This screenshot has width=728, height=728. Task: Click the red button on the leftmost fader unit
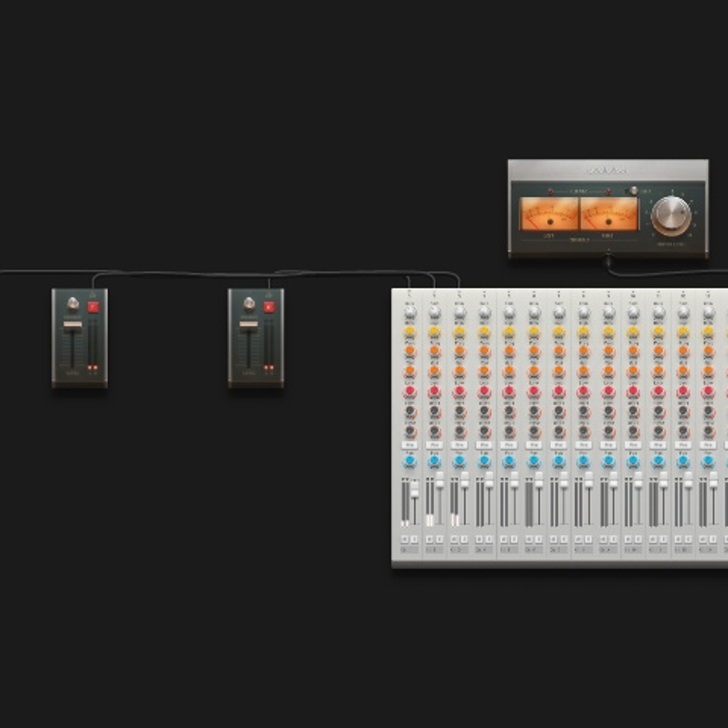93,307
